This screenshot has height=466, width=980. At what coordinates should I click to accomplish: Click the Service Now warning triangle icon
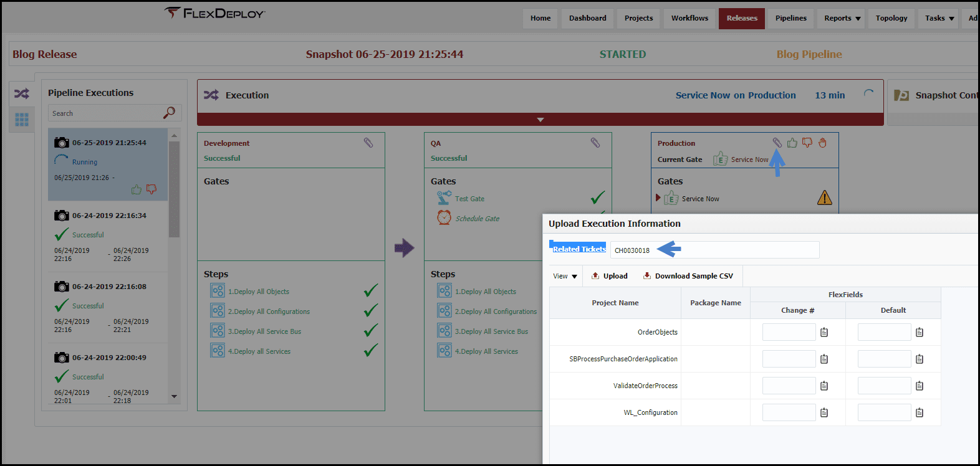point(824,198)
